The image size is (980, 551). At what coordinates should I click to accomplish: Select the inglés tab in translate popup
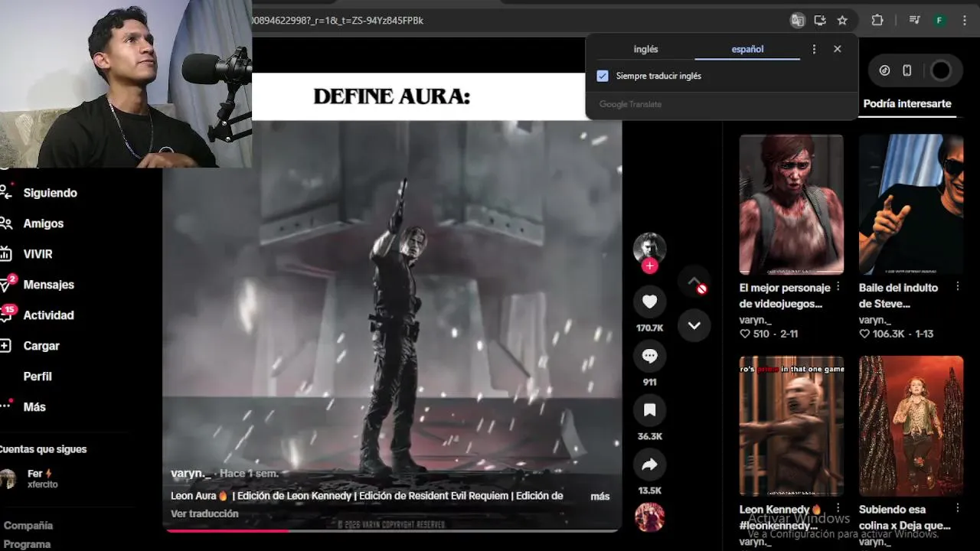coord(645,49)
